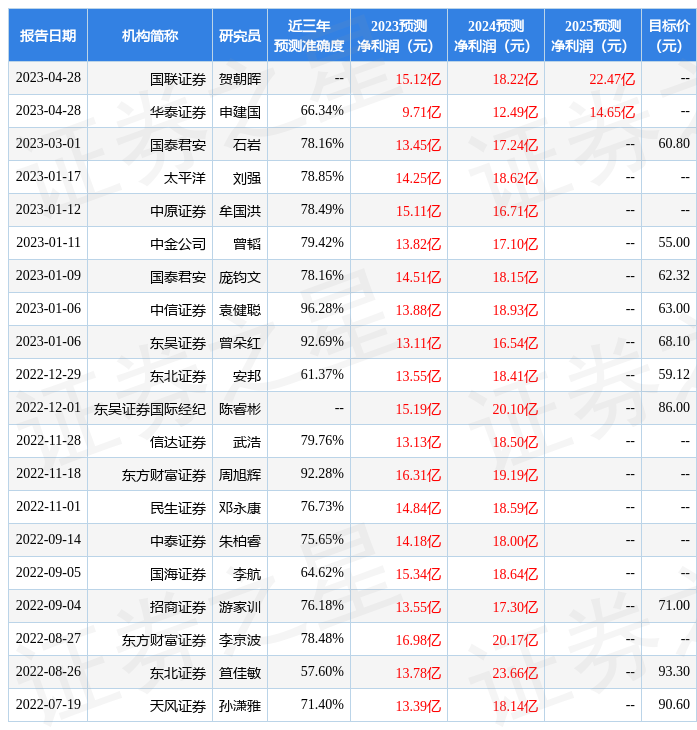Click the 2023预测净利润 column header

399,35
